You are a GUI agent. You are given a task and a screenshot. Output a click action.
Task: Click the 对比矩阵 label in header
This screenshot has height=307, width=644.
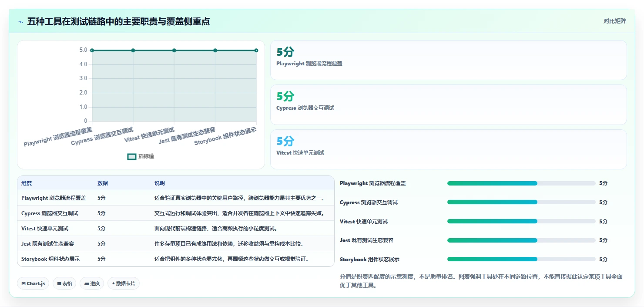(x=614, y=21)
